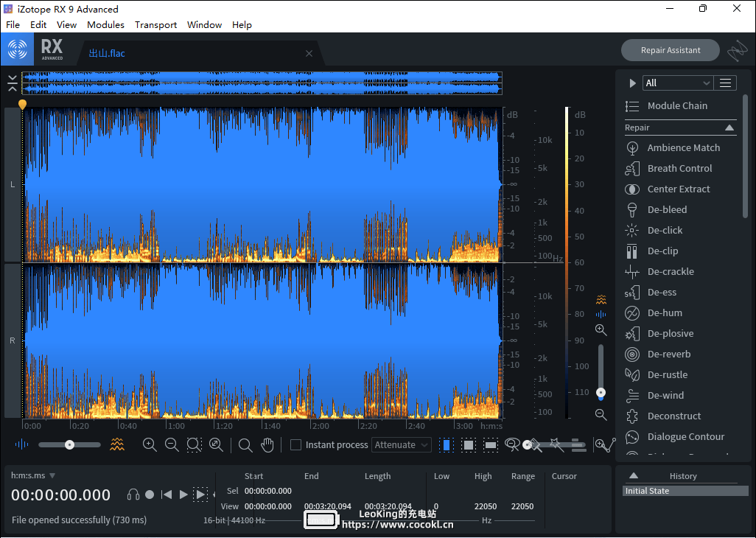Click the Repair Assistant button
Image resolution: width=756 pixels, height=538 pixels.
click(x=671, y=50)
